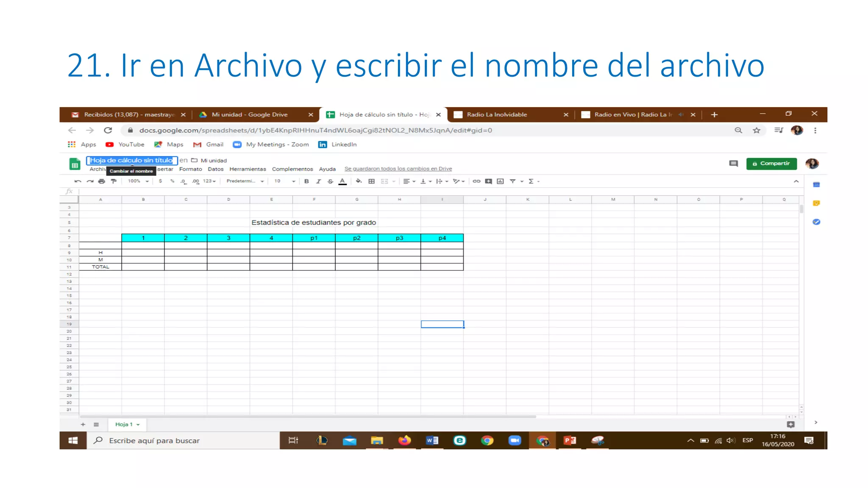Open the 100% zoom dropdown
868x488 pixels.
pos(139,181)
